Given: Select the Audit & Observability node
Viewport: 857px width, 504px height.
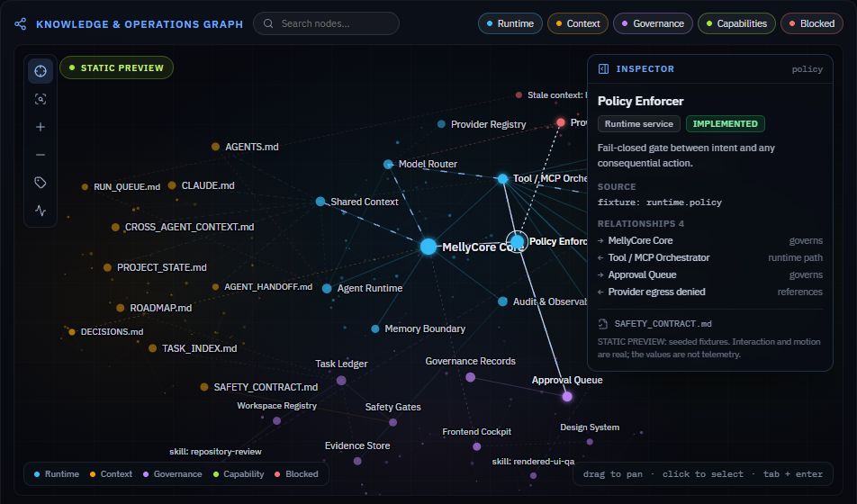Looking at the screenshot, I should click(x=502, y=301).
